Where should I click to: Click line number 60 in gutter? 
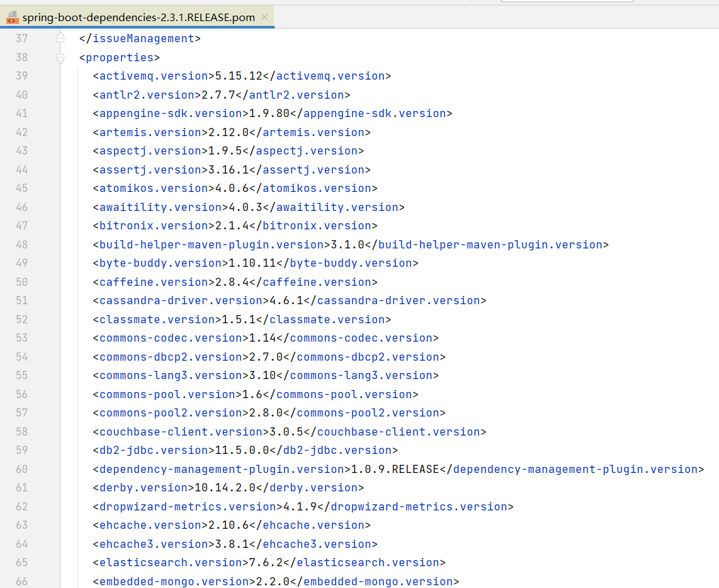coord(22,469)
